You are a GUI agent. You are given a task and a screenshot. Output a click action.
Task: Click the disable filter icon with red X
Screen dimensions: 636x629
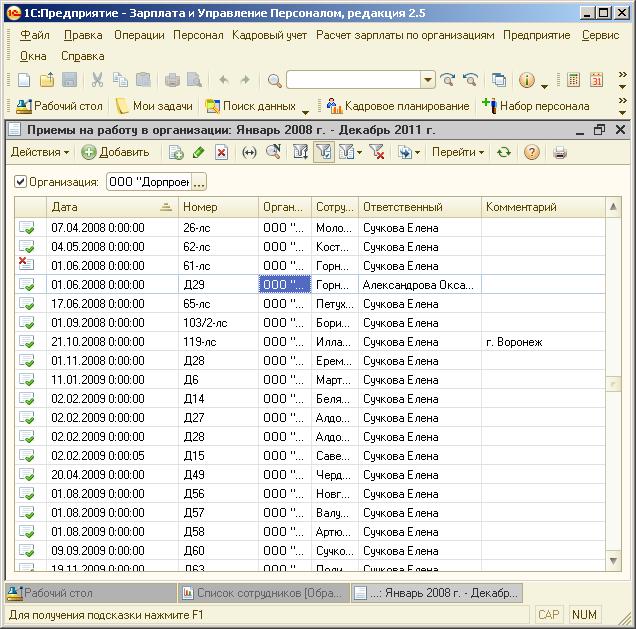[x=377, y=152]
